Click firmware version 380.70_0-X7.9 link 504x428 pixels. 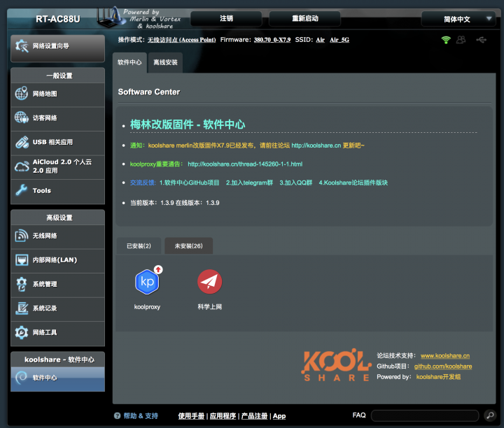click(x=272, y=40)
